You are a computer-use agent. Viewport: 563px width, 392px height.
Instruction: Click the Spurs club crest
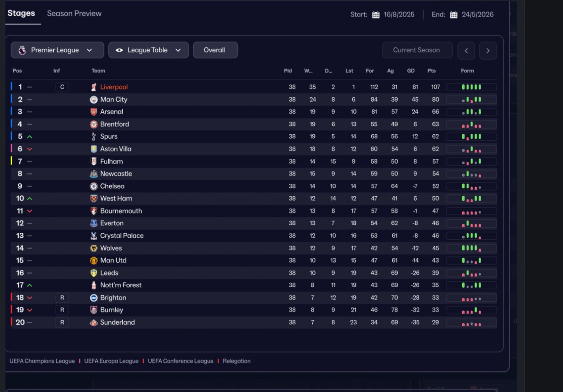coord(93,136)
